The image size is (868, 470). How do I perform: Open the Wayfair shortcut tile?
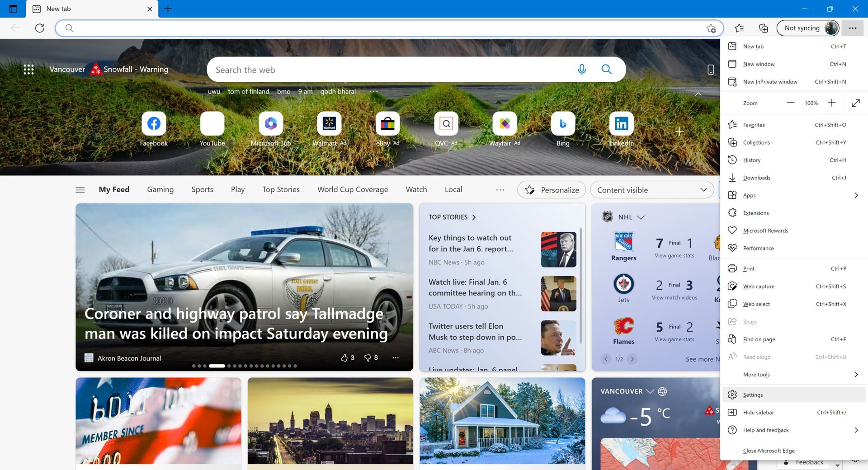505,124
